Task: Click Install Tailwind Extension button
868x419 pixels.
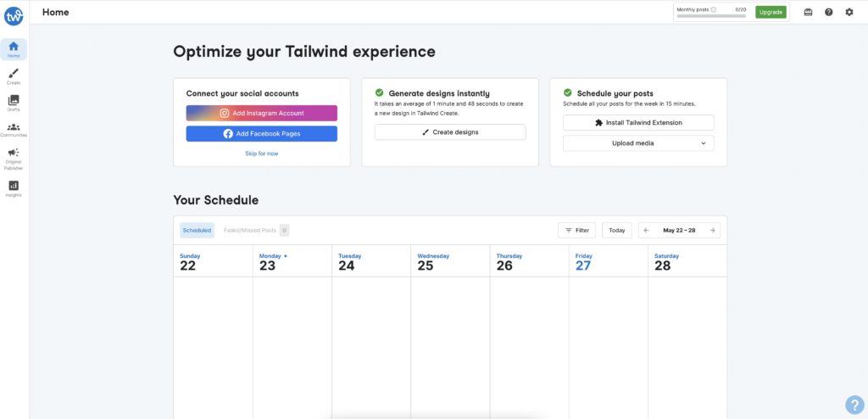Action: coord(638,122)
